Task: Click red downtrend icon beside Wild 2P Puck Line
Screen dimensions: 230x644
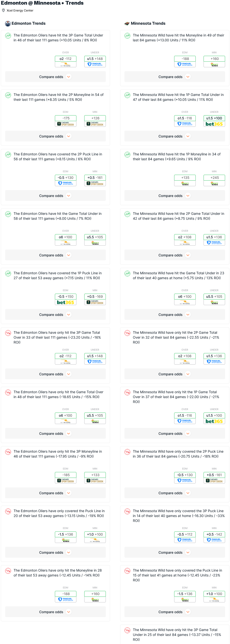Action: (x=127, y=452)
